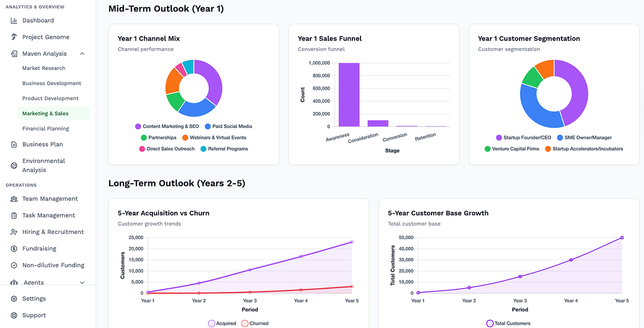Open the Financial Planning submenu item
Viewport: 644px width, 328px height.
pos(45,128)
